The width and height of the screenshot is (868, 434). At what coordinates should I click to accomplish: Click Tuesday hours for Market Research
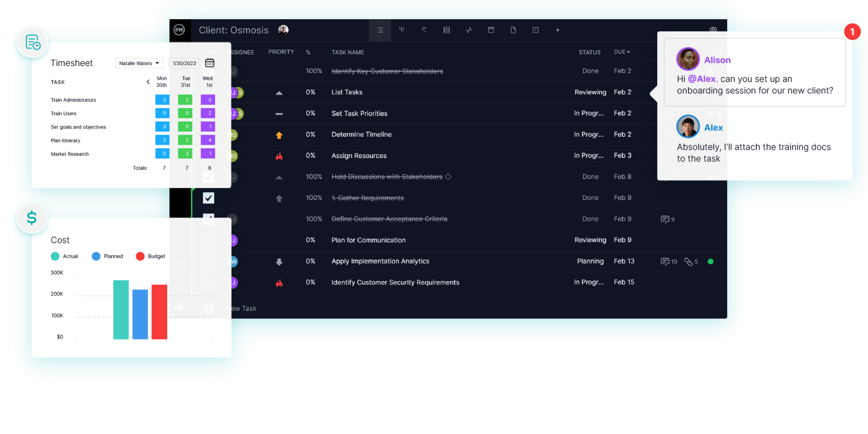pos(185,153)
